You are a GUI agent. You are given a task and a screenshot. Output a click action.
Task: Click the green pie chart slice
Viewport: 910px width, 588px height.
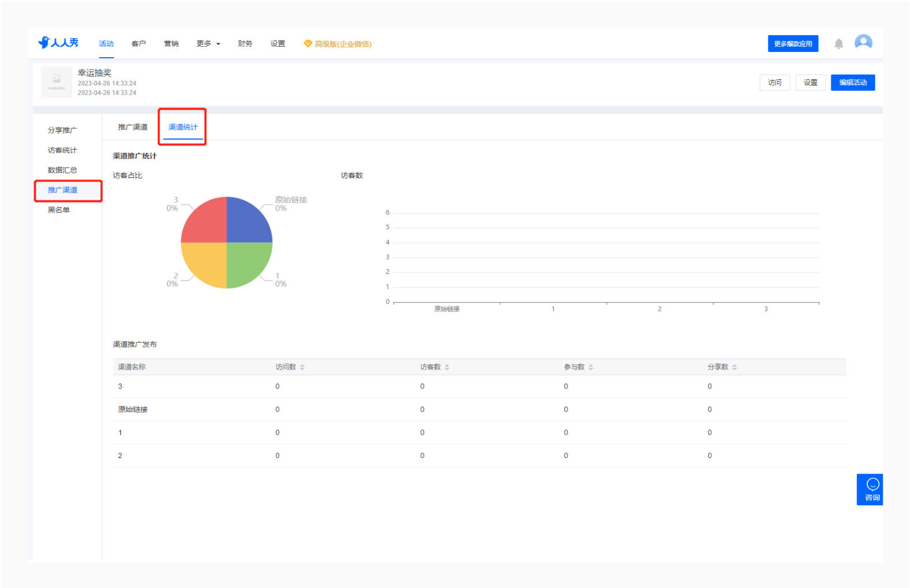pyautogui.click(x=246, y=262)
